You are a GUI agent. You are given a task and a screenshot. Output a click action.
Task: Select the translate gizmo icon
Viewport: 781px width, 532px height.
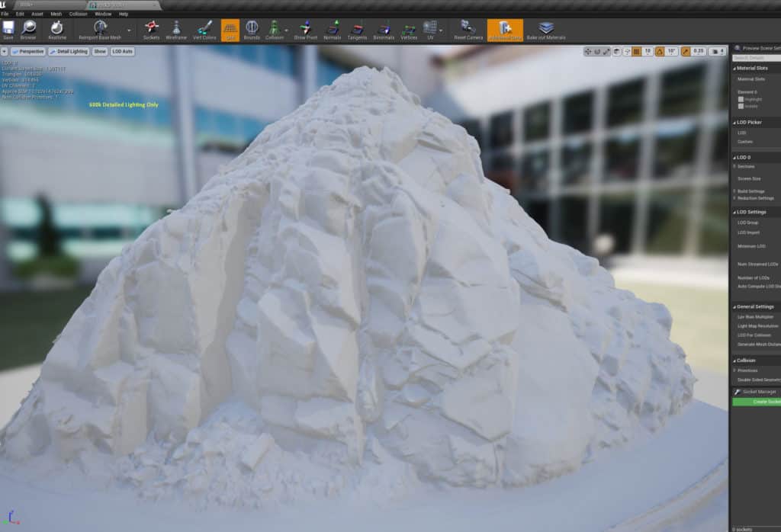pos(588,51)
